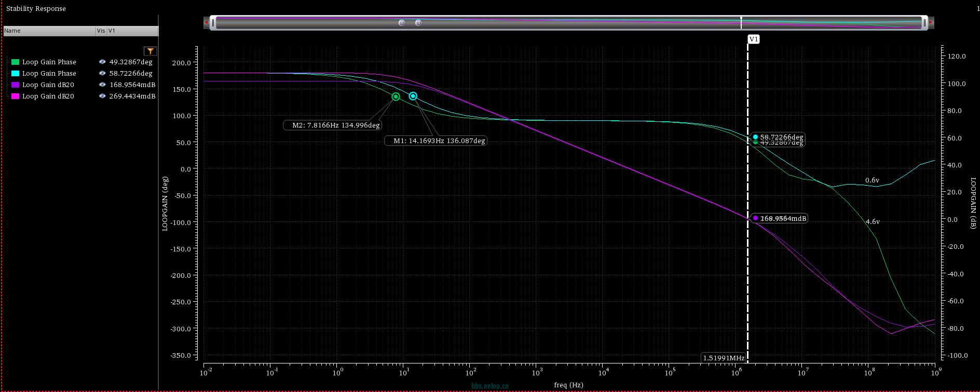980x392 pixels.
Task: Click the 4.6v trace label
Action: pos(873,221)
